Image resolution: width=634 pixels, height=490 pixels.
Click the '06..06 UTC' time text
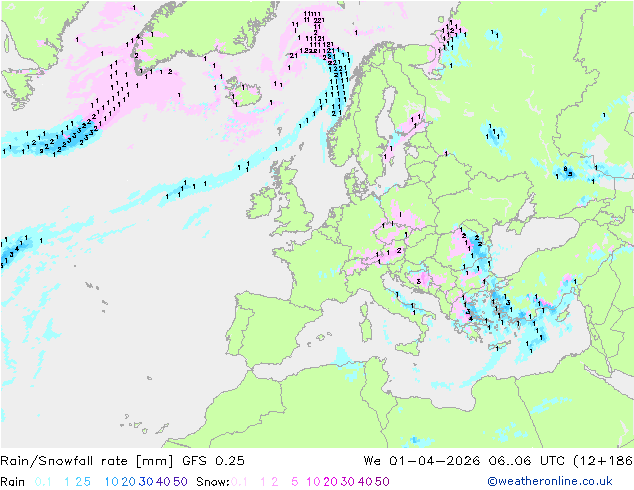point(526,461)
